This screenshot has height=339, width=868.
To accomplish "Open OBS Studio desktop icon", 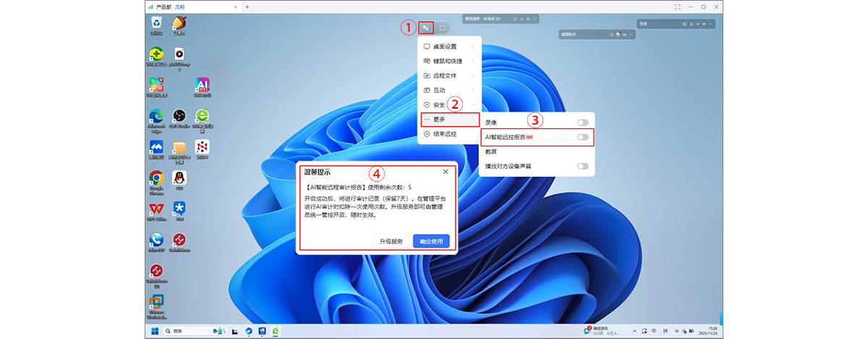I will tap(179, 117).
